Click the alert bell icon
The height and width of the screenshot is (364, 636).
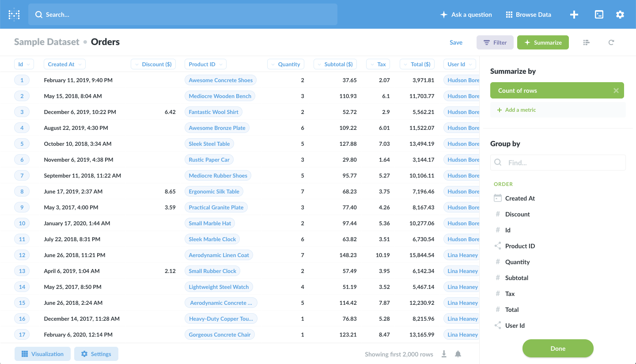pyautogui.click(x=458, y=354)
